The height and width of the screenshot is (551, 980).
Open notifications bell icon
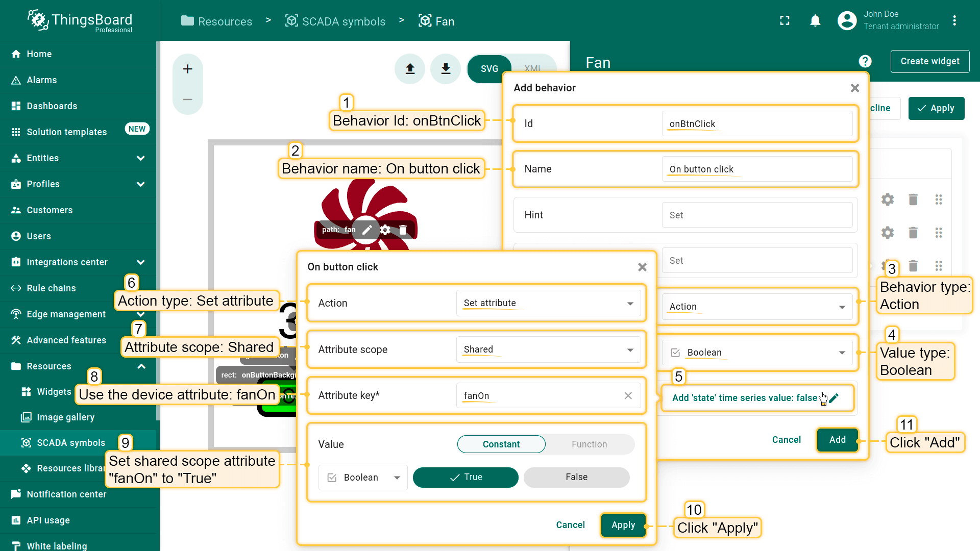pos(815,21)
